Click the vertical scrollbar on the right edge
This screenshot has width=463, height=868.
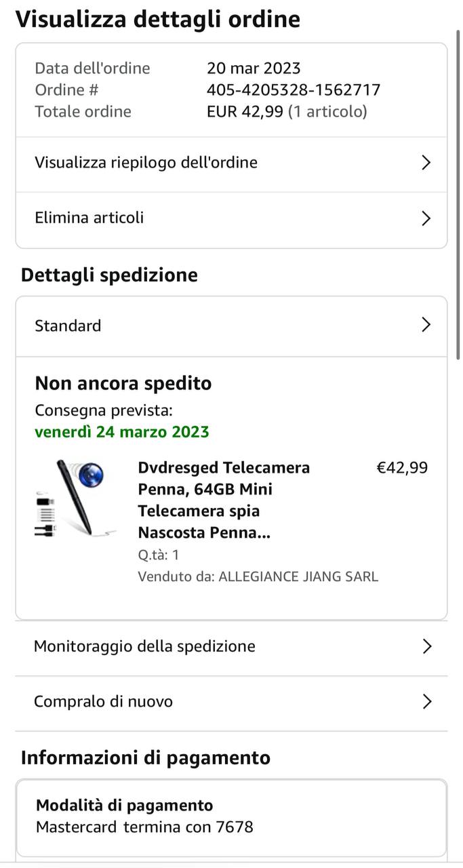(460, 203)
